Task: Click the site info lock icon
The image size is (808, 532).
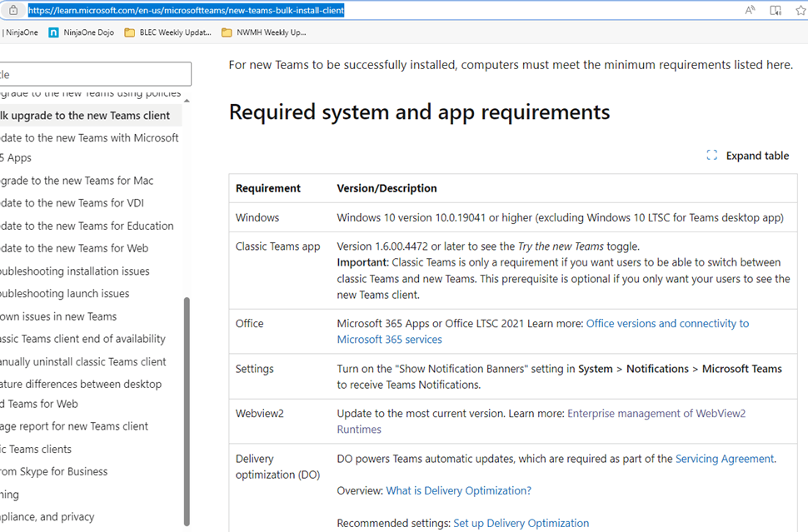Action: coord(12,10)
